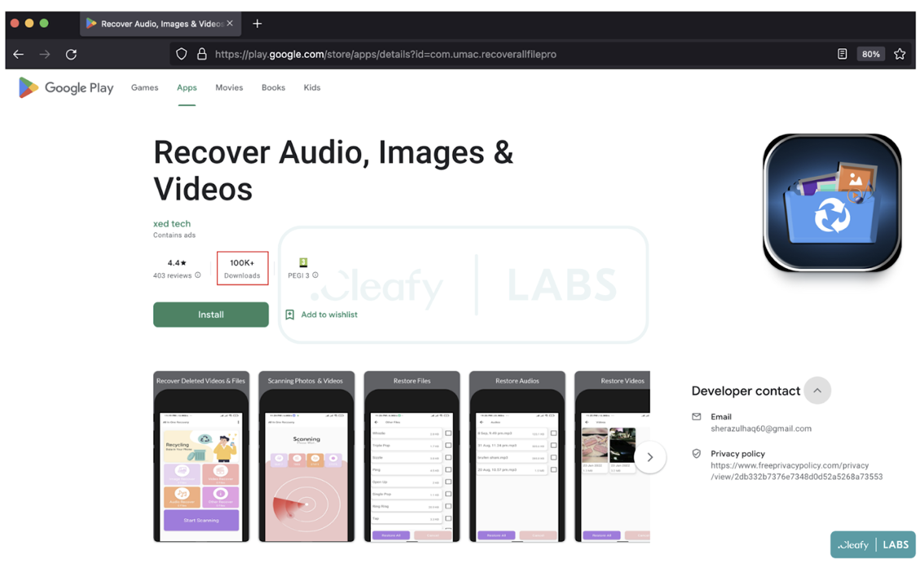Bookmark the page using the star icon
This screenshot has height=572, width=924.
click(900, 54)
